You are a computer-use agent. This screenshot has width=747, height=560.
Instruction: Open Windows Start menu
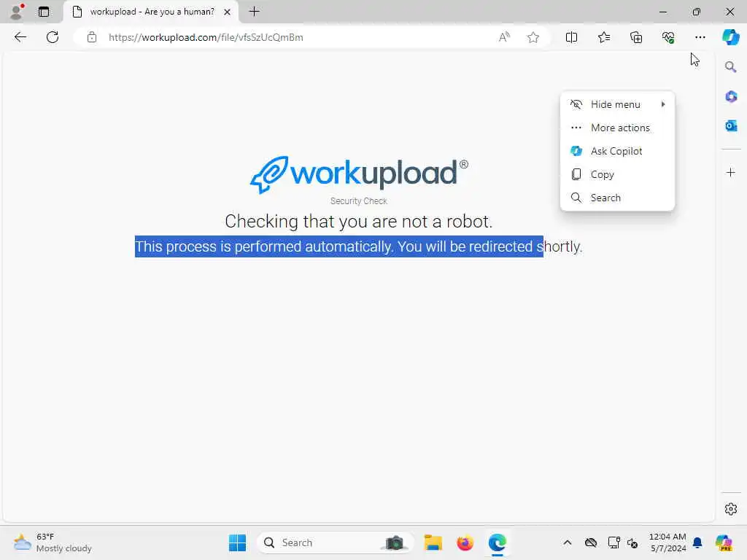(237, 542)
